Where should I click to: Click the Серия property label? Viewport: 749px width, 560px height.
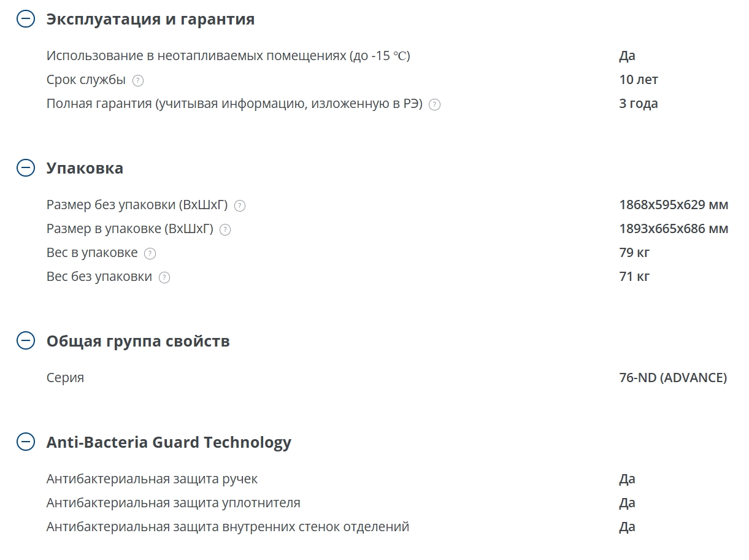(65, 377)
